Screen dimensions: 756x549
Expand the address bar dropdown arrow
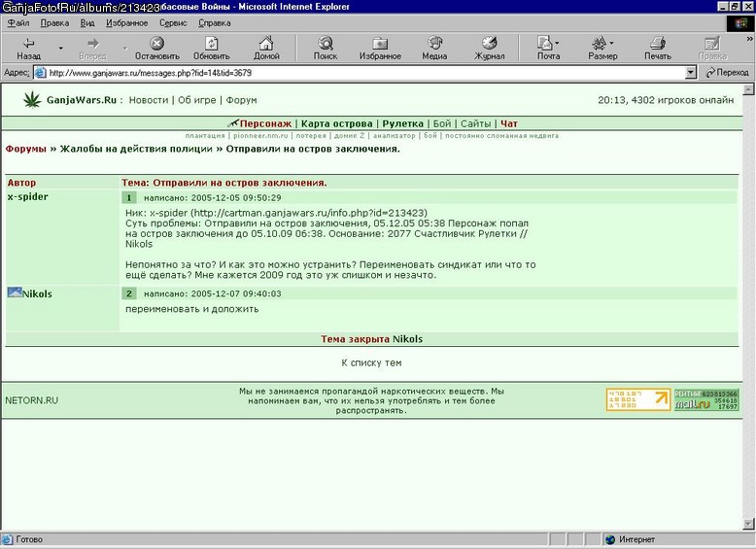[691, 73]
